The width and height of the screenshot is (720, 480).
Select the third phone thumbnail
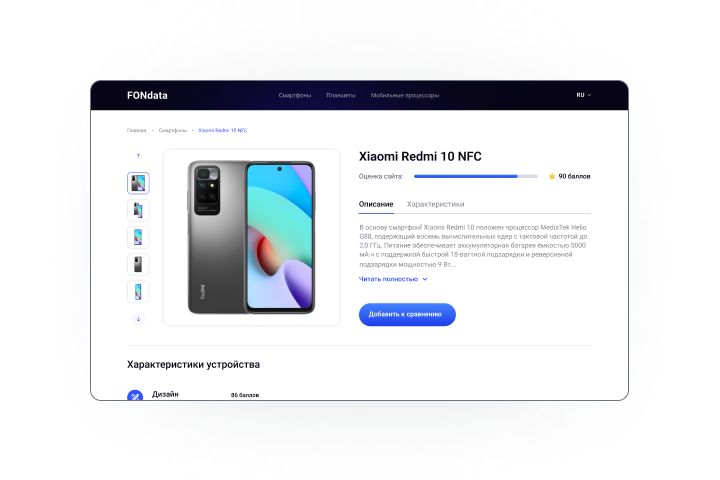138,237
